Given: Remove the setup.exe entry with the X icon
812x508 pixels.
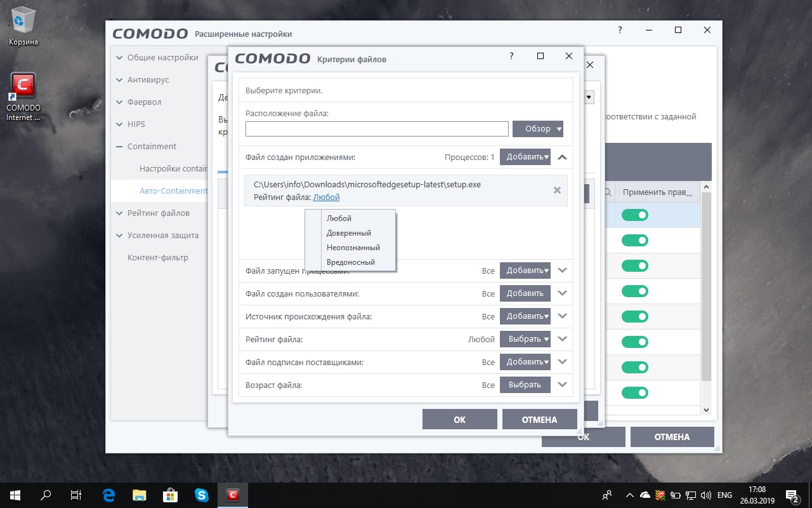Looking at the screenshot, I should click(557, 190).
